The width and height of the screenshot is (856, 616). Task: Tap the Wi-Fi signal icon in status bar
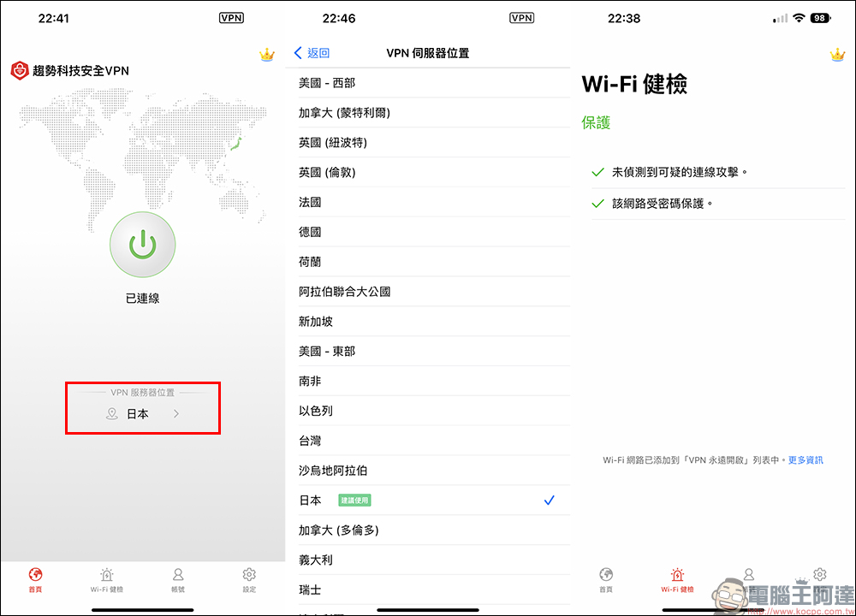click(799, 18)
